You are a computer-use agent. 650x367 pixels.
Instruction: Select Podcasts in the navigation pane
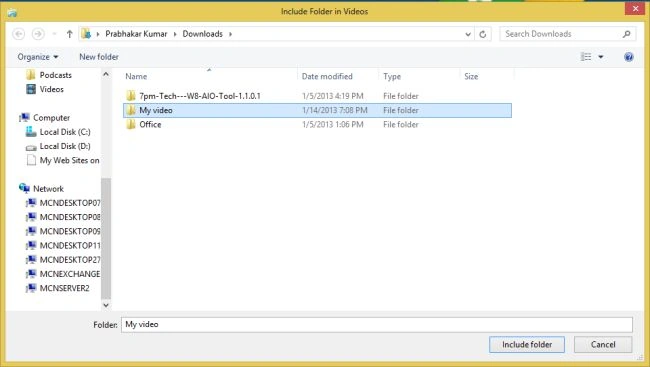(56, 75)
